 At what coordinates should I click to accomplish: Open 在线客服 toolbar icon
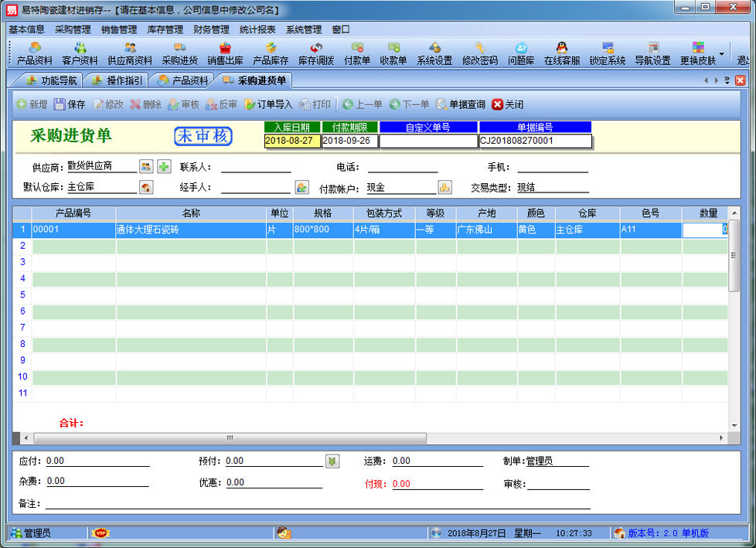562,53
